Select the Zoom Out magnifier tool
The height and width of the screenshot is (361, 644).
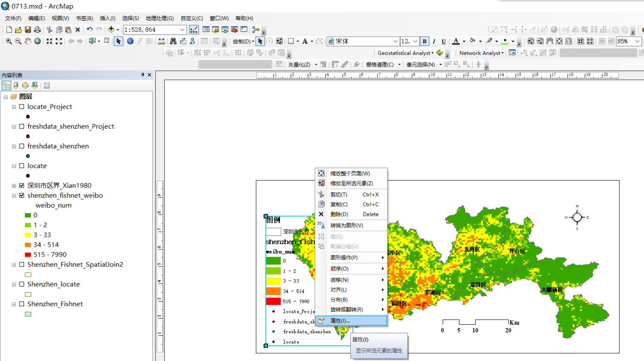click(x=18, y=41)
